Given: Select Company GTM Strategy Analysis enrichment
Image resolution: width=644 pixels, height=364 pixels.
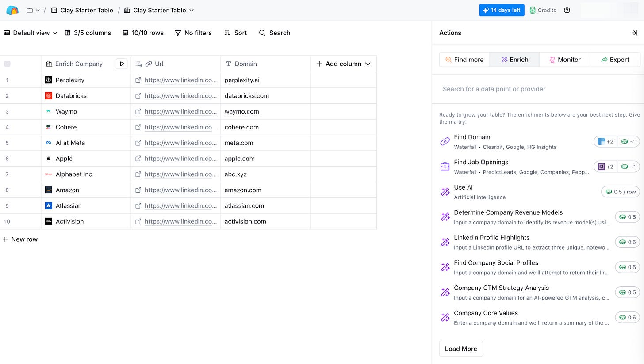Looking at the screenshot, I should pyautogui.click(x=540, y=292).
